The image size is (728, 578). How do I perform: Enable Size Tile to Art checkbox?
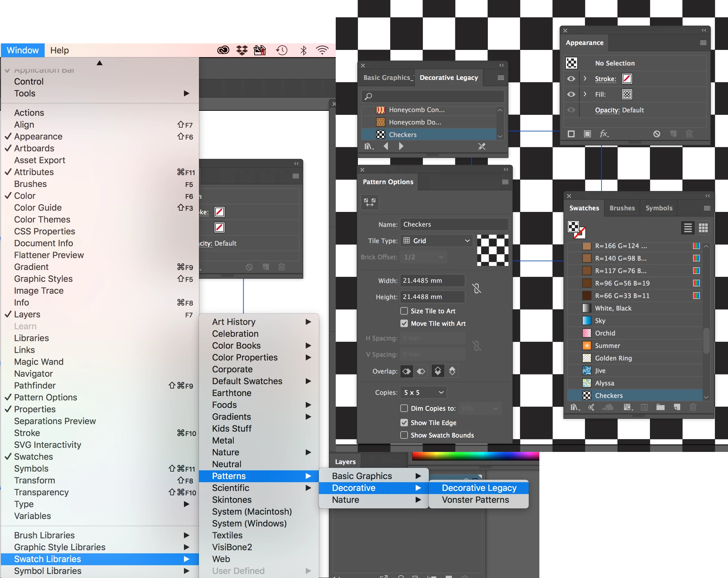(404, 311)
